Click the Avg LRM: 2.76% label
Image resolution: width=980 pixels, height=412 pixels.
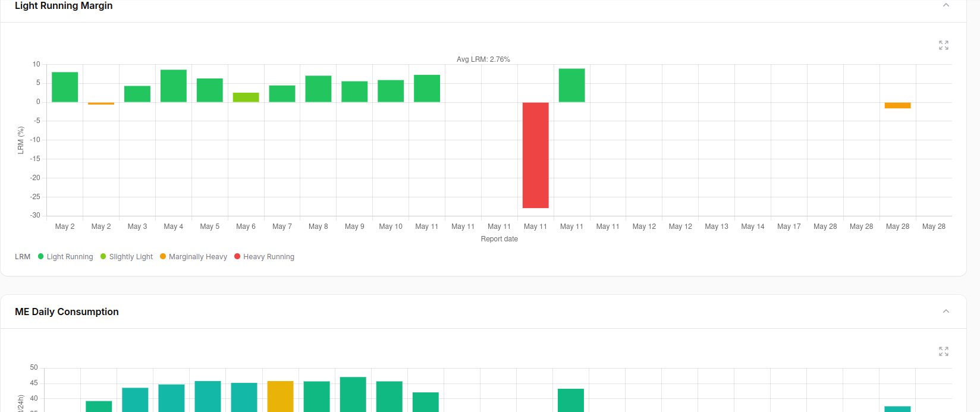(x=483, y=59)
